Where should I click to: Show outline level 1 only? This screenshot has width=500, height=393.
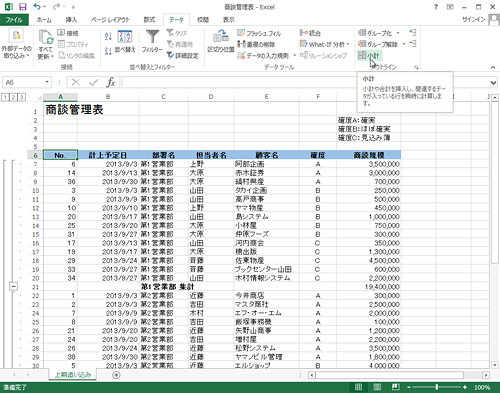[x=6, y=97]
